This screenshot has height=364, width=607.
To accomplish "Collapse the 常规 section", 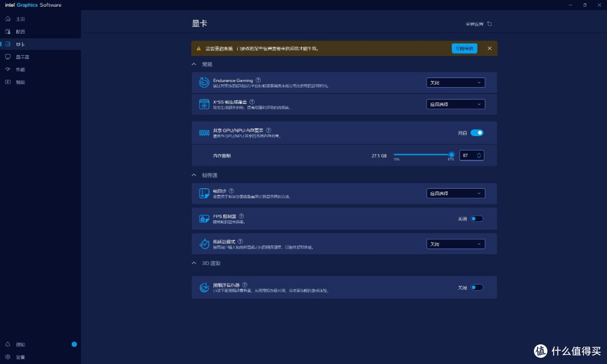I will click(194, 64).
